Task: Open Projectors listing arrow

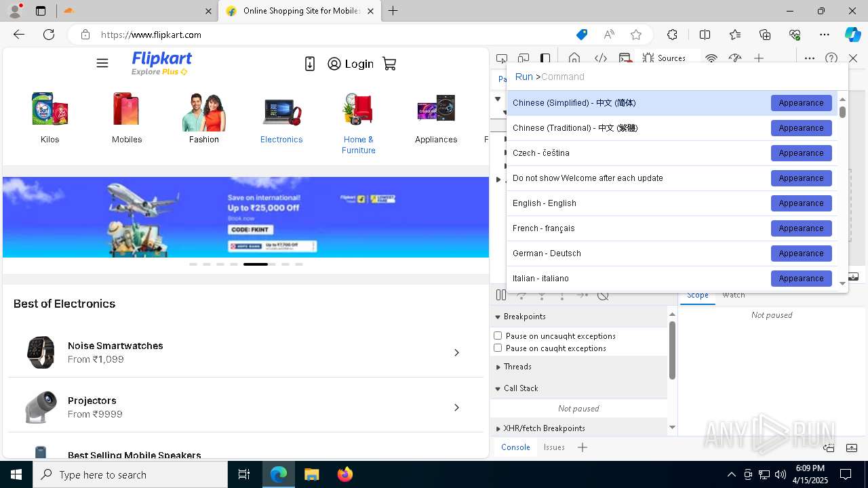Action: (456, 407)
